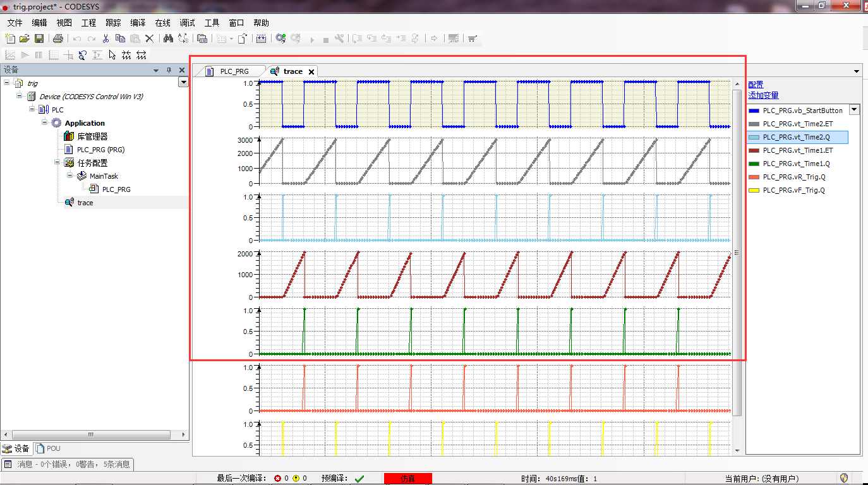Image resolution: width=868 pixels, height=485 pixels.
Task: Click the yellow vF_Trig.Q color swatch
Action: pyautogui.click(x=754, y=190)
